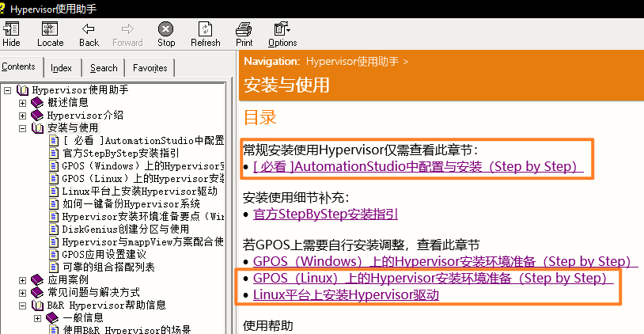Expand the 概述信息 tree node
This screenshot has height=334, width=644.
[23, 102]
